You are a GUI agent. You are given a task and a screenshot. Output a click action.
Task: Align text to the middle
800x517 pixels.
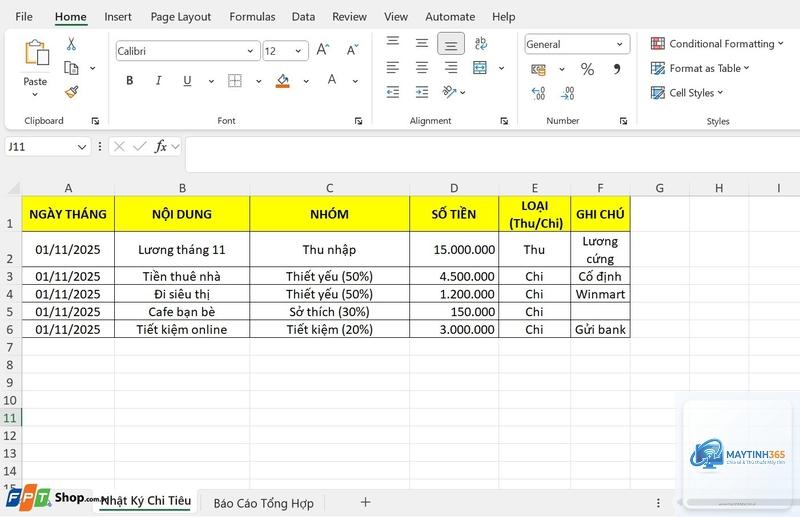click(421, 43)
